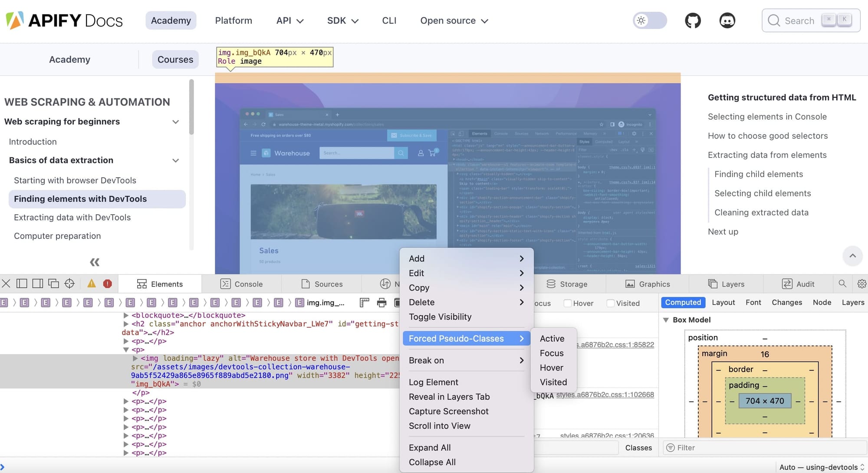Collapse the expanded p element in DOM tree
868x473 pixels.
(125, 349)
